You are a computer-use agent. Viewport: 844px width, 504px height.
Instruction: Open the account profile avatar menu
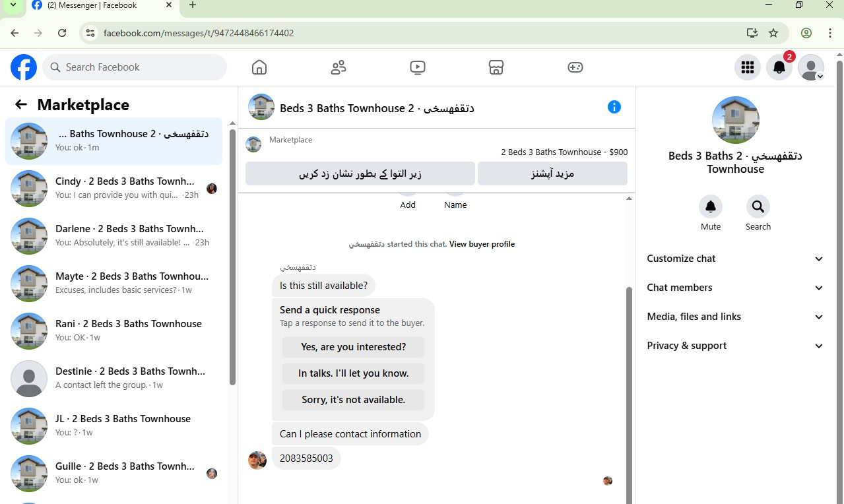(x=811, y=67)
